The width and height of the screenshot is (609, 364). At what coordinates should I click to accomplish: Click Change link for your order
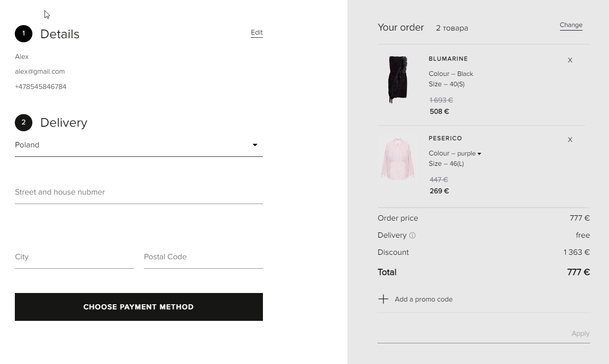pos(571,25)
